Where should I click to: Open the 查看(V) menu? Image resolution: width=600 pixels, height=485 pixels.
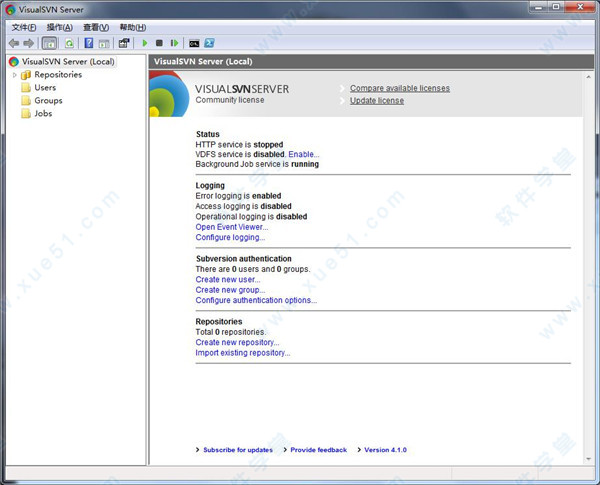[96, 27]
